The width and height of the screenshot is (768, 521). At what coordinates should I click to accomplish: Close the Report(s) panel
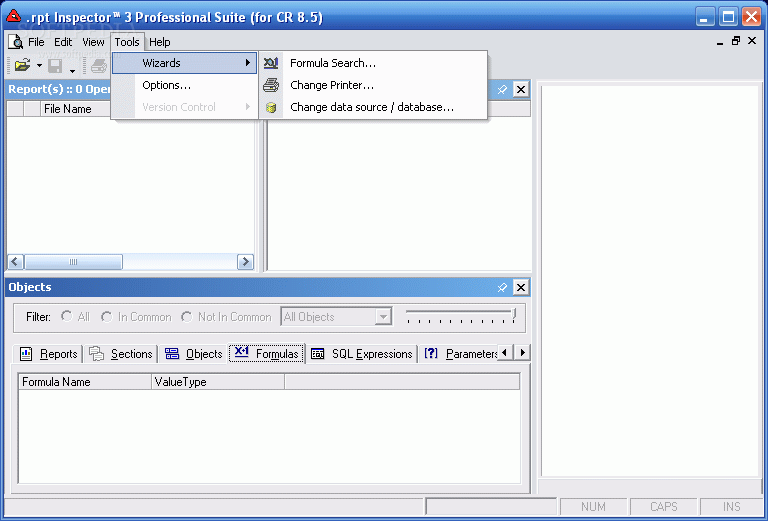(521, 90)
